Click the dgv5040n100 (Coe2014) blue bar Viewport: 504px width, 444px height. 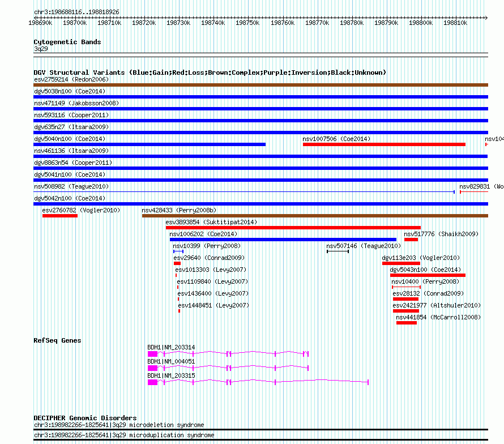[x=150, y=144]
